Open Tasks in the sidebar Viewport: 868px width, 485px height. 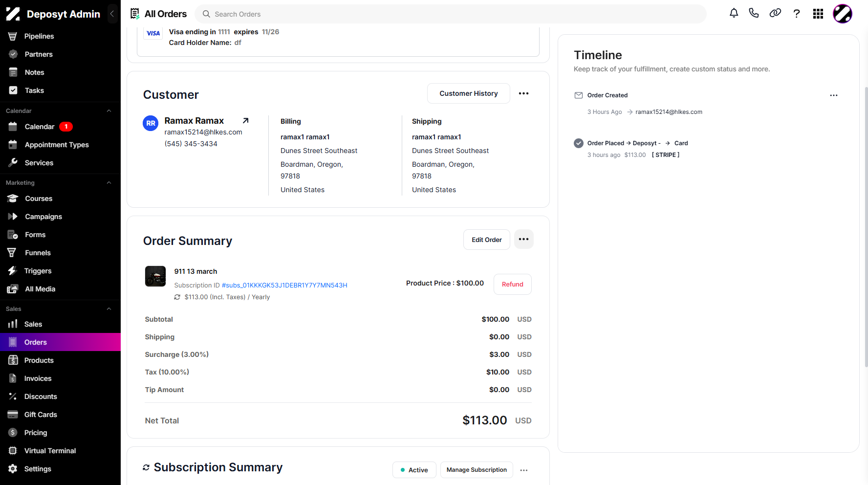60,90
